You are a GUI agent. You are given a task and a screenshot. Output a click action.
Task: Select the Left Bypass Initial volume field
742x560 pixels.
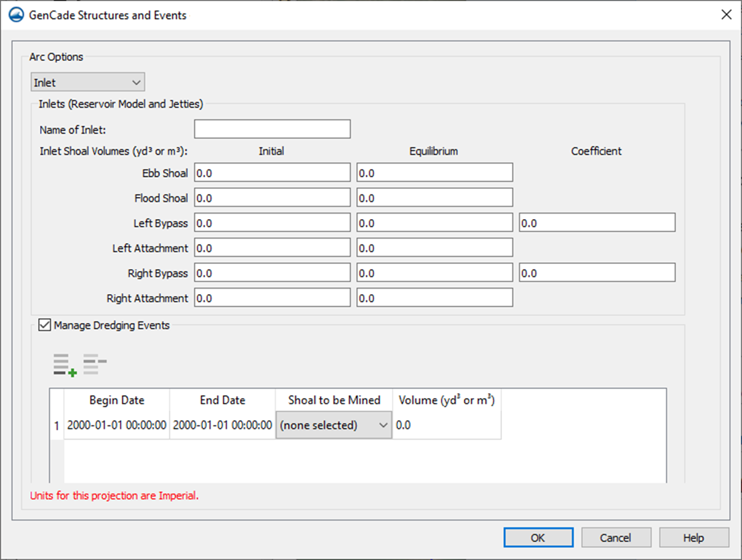point(273,223)
